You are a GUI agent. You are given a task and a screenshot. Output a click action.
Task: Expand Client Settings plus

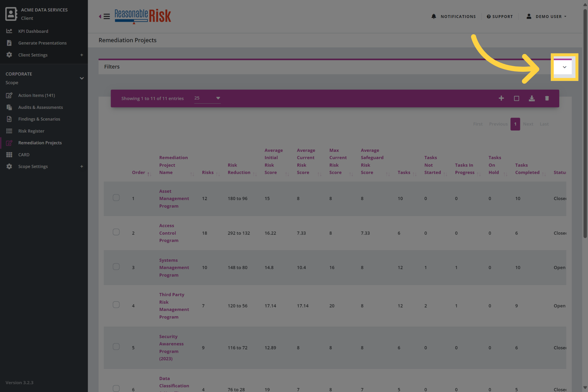82,55
